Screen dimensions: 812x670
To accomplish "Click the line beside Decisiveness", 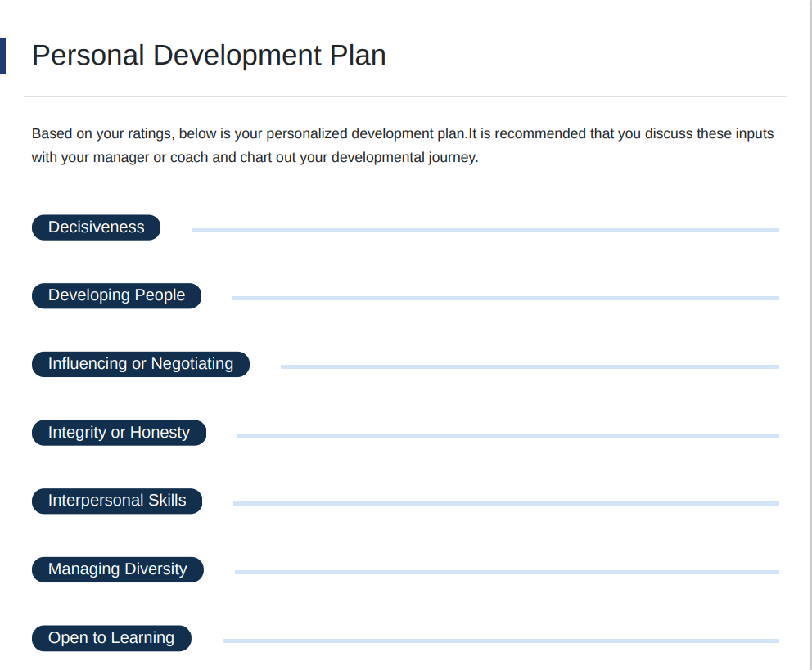I will (485, 231).
